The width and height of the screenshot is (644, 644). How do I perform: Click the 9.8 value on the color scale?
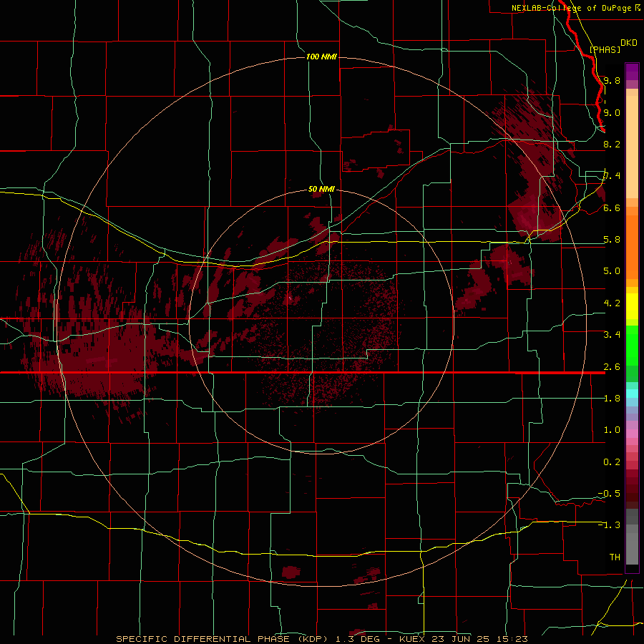point(612,80)
